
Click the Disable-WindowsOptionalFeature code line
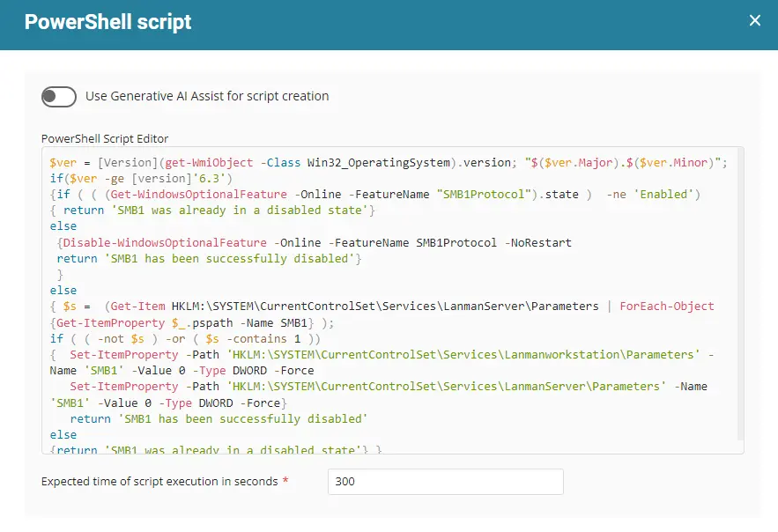coord(315,242)
